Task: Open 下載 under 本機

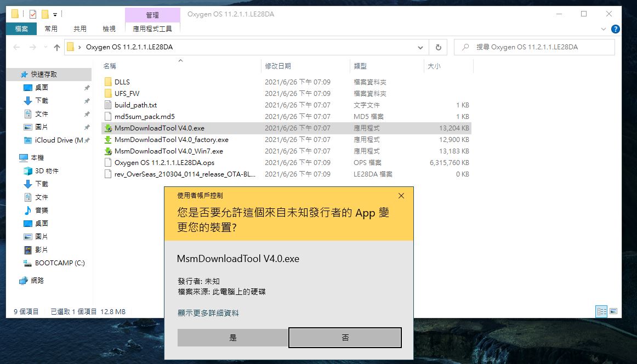Action: pyautogui.click(x=37, y=184)
